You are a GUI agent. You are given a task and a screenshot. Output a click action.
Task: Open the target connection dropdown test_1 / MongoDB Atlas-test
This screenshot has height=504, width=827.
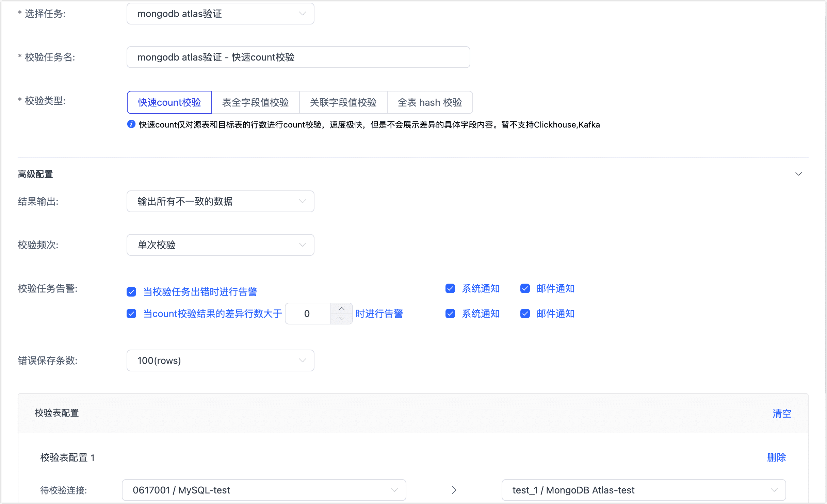[644, 490]
